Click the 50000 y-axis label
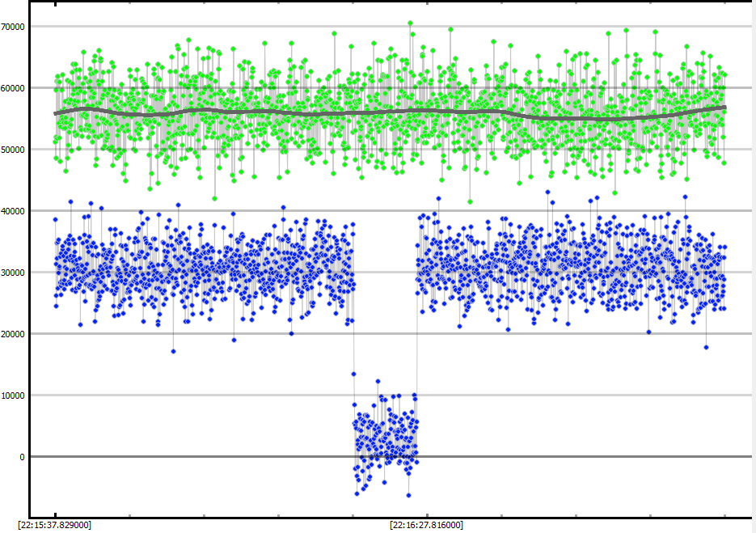This screenshot has height=533, width=756. (x=15, y=150)
